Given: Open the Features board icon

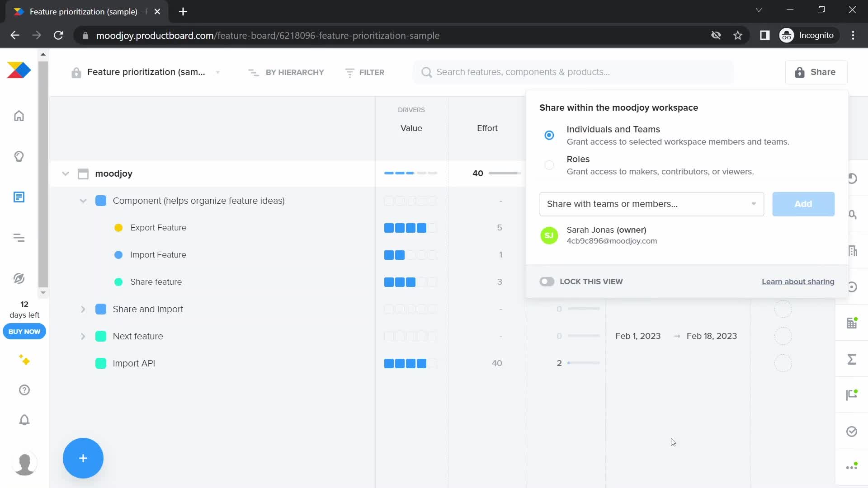Looking at the screenshot, I should pos(19,197).
